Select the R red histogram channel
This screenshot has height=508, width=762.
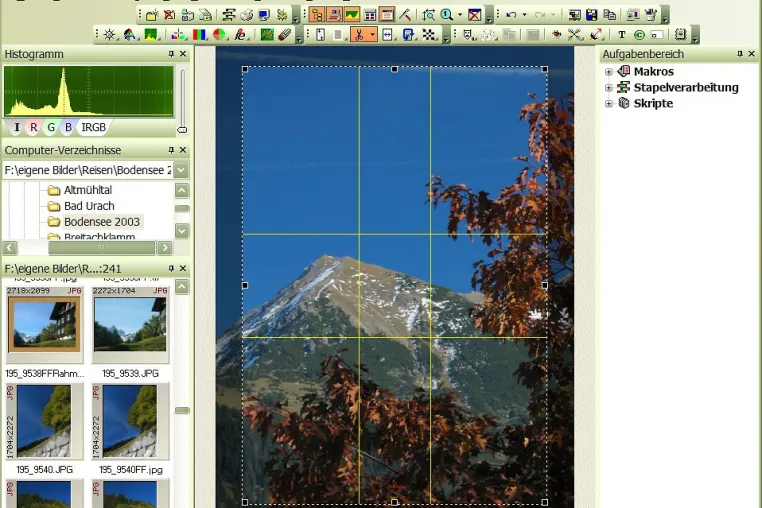coord(34,127)
